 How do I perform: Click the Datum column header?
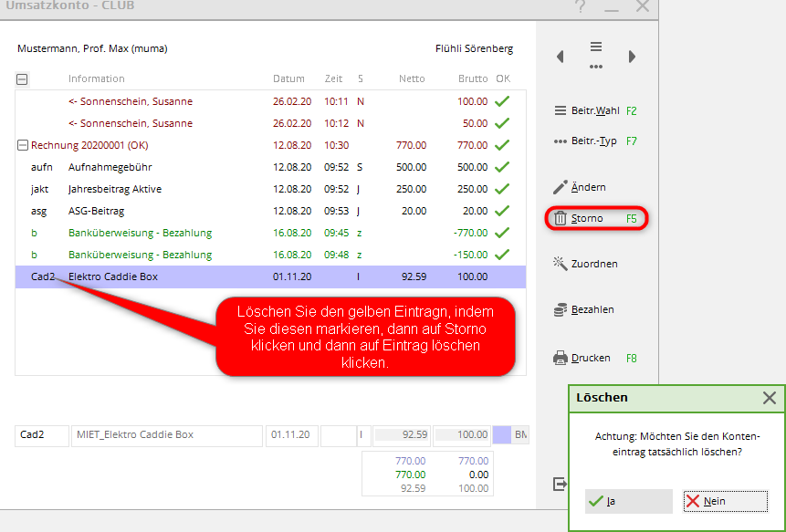click(x=288, y=78)
